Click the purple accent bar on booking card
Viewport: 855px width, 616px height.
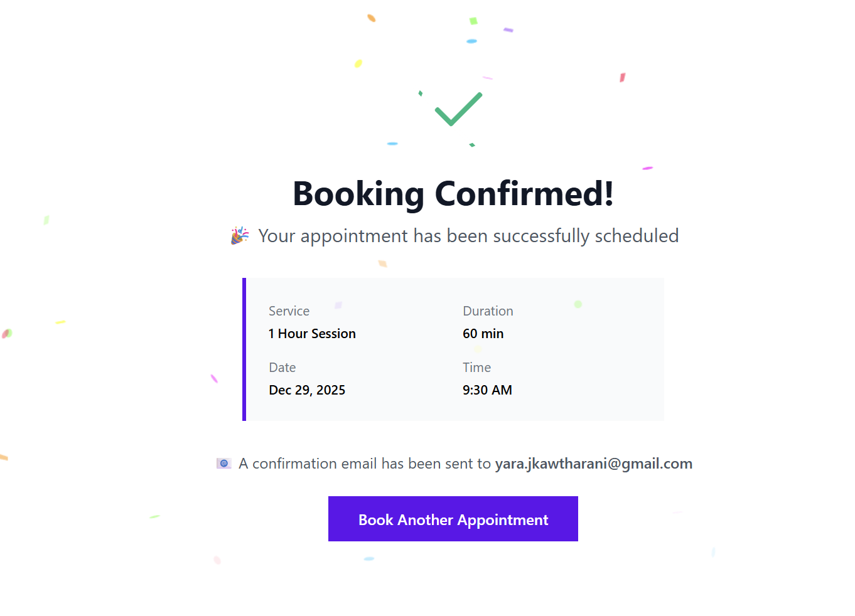[x=244, y=349]
